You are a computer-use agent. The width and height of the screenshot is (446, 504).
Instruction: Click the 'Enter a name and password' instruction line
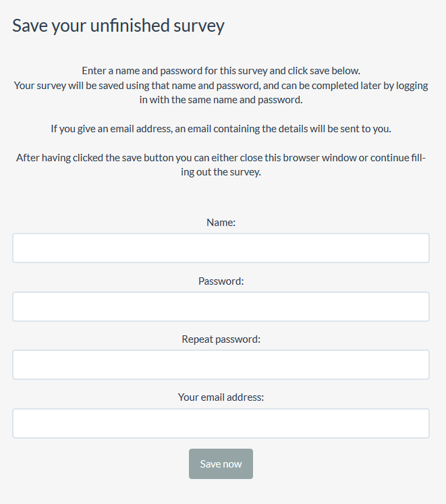221,71
